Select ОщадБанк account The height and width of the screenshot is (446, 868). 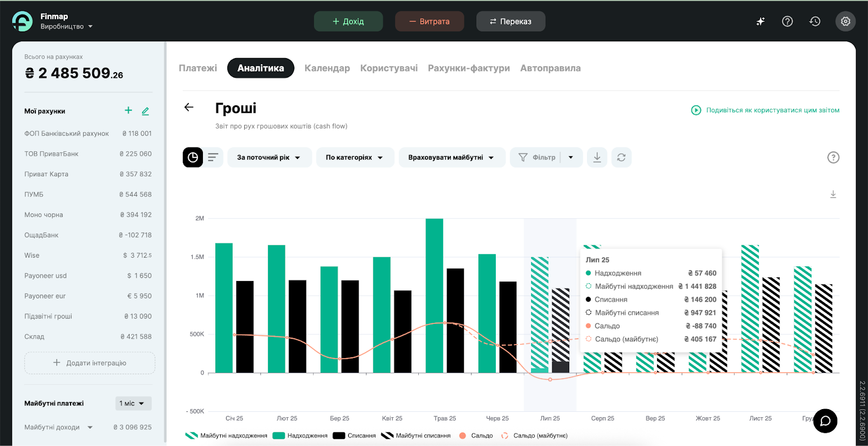(x=88, y=235)
